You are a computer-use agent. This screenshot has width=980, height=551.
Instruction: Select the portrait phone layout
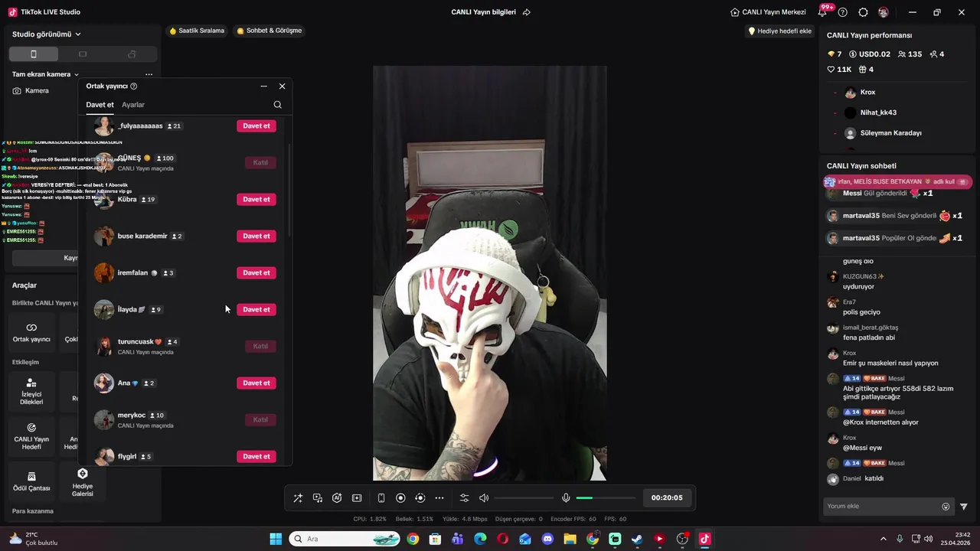(34, 54)
